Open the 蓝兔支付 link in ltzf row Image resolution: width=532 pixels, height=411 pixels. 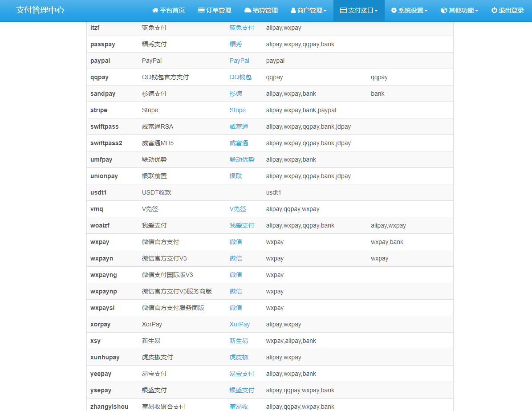[242, 28]
